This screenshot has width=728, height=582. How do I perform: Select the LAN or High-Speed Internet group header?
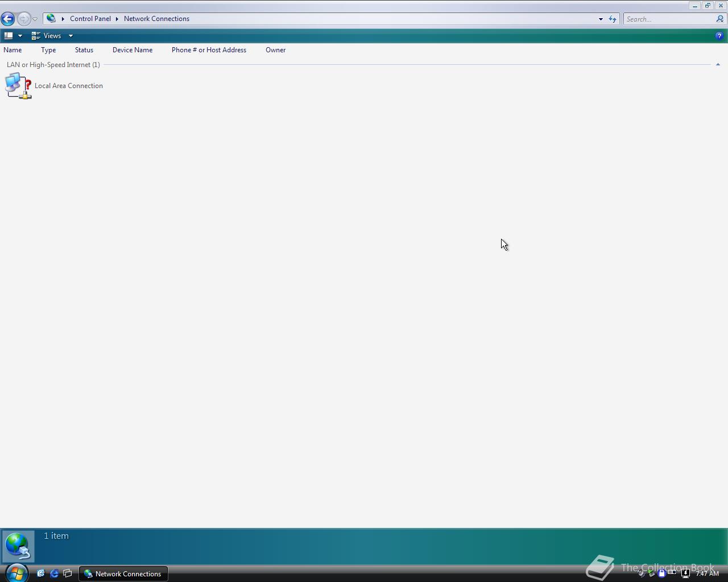53,65
